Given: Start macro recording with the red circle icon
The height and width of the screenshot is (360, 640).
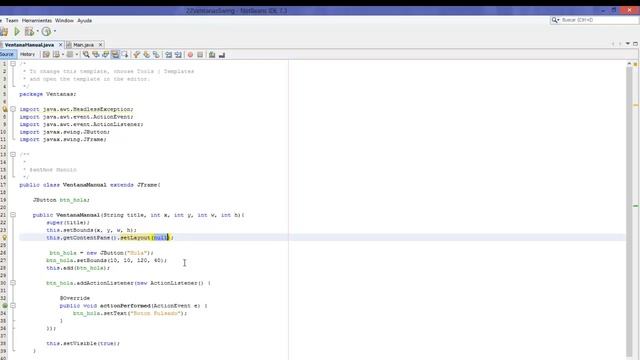Looking at the screenshot, I should (190, 55).
